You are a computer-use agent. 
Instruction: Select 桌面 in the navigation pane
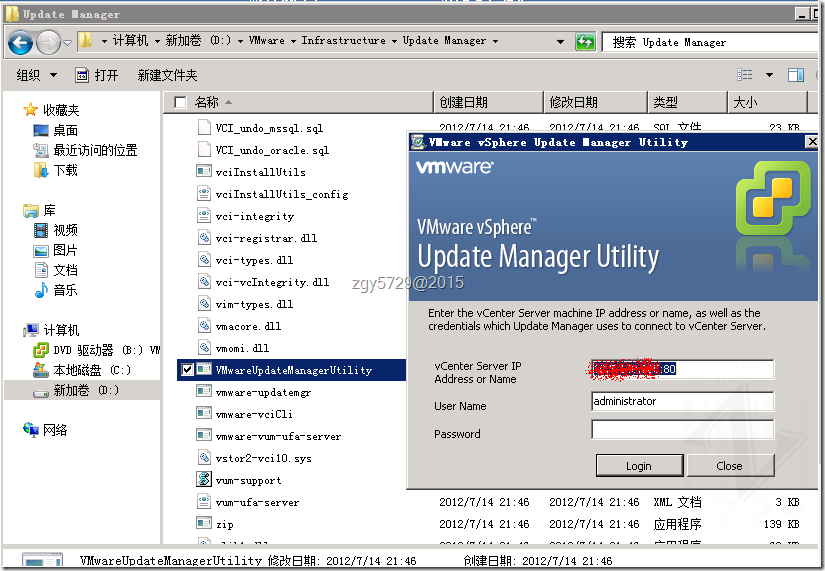pos(55,130)
